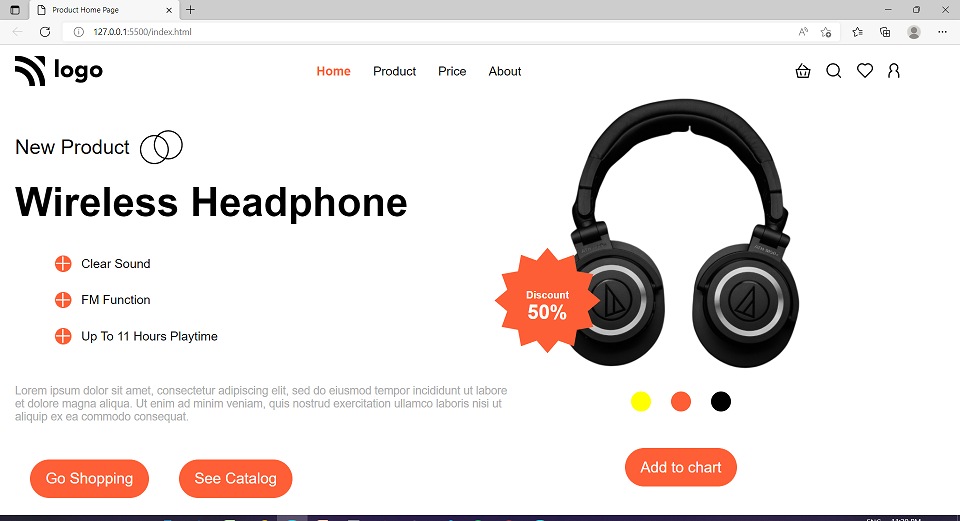The width and height of the screenshot is (960, 521).
Task: Open the shopping basket icon
Action: [803, 71]
